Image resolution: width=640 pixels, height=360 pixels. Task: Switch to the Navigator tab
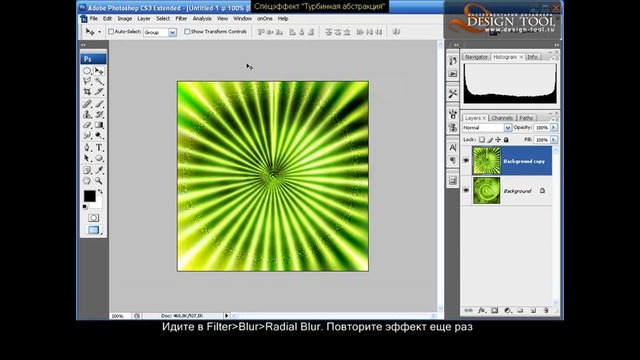(x=476, y=57)
